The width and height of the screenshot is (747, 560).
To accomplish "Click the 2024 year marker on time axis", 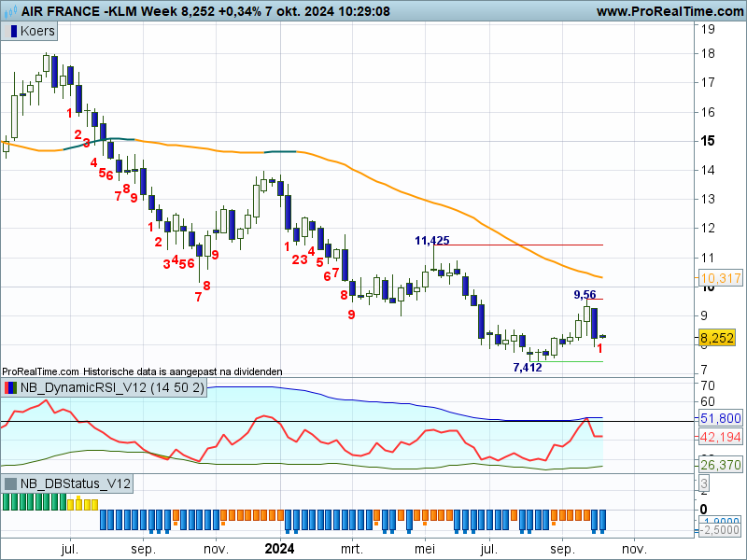I will [280, 549].
